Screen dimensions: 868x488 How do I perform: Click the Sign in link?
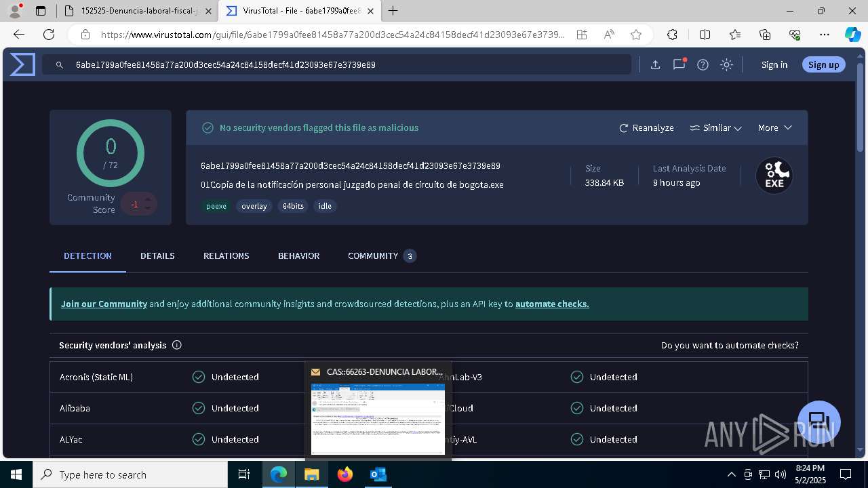(774, 64)
